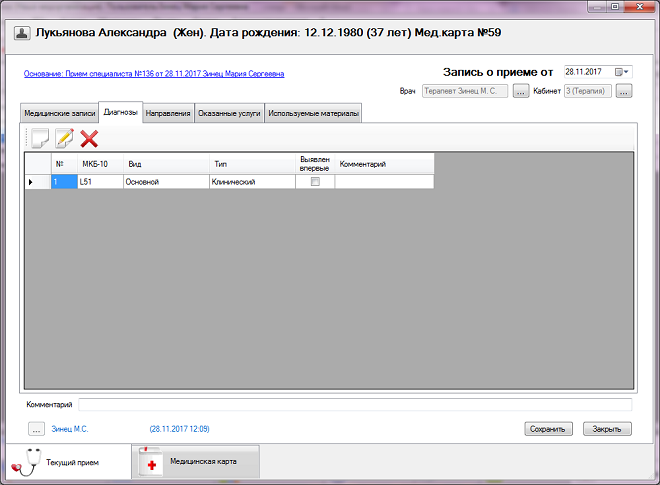The height and width of the screenshot is (485, 660).
Task: Click the patient profile icon in the header
Action: [x=22, y=33]
